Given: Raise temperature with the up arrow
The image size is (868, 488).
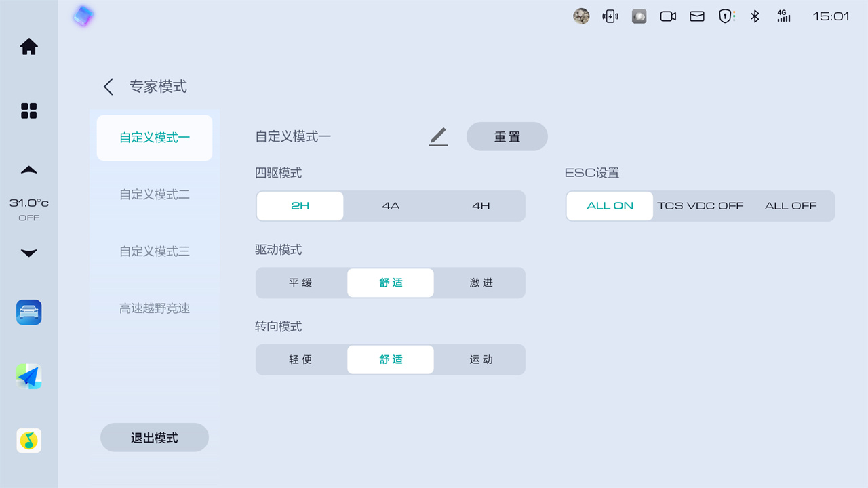Looking at the screenshot, I should pos(28,170).
